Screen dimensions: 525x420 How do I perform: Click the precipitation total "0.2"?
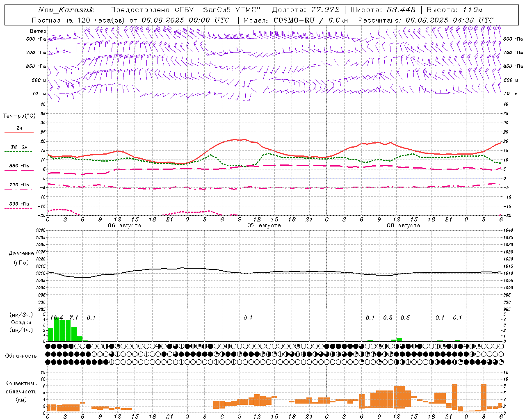388,318
